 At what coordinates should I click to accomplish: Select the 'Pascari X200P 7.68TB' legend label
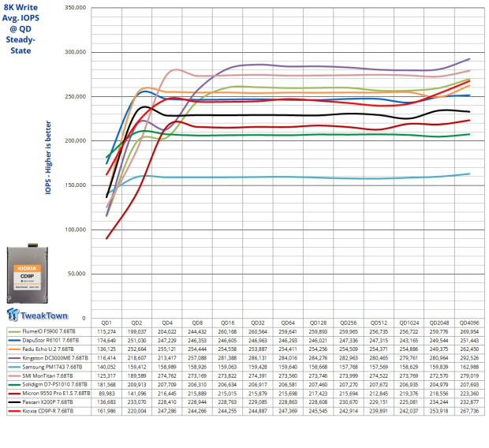click(47, 402)
